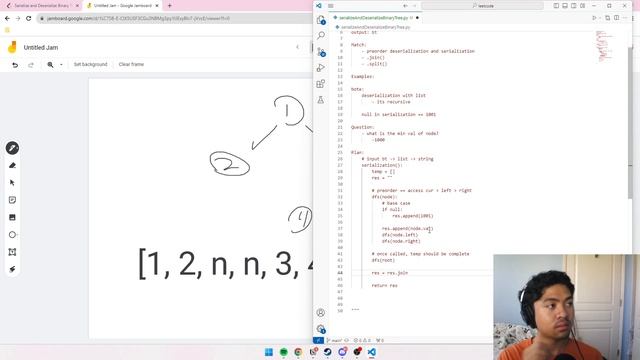This screenshot has width=640, height=360.
Task: Select the Pen tool in Jamboard
Action: point(12,148)
